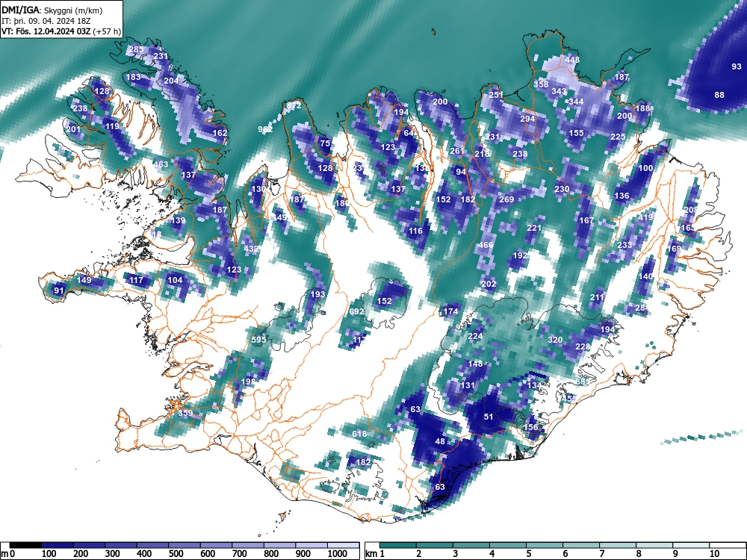Click the map value 117
Image resolution: width=747 pixels, height=560 pixels.
tap(136, 280)
